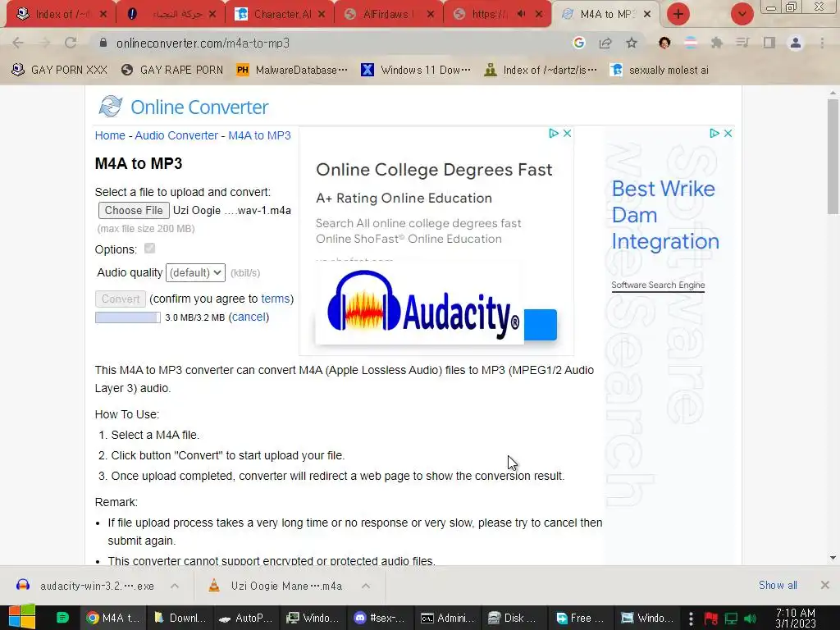
Task: Click the Google icon in the address bar
Action: point(578,43)
